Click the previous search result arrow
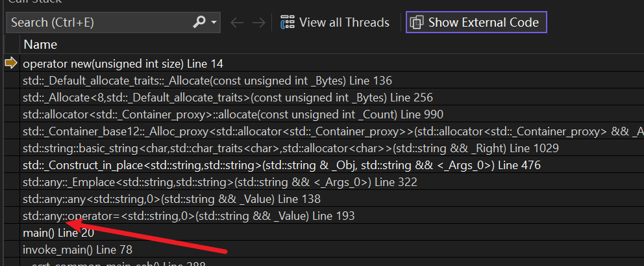The height and width of the screenshot is (266, 644). point(237,23)
